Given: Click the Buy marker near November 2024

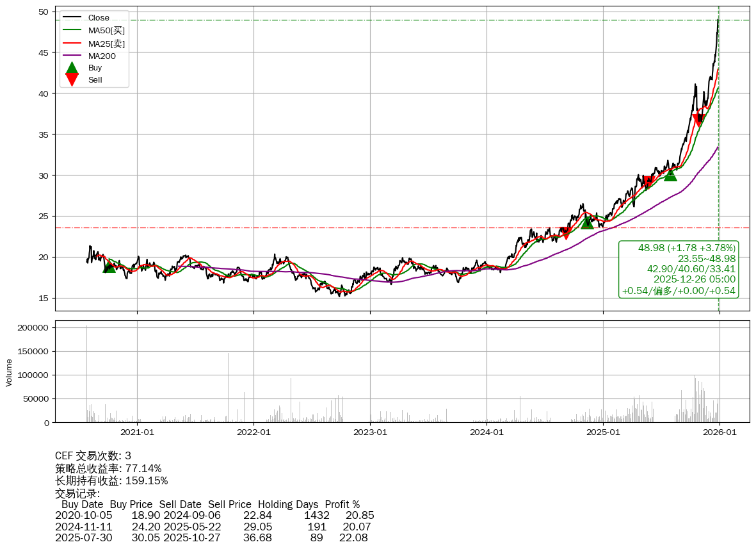Looking at the screenshot, I should (587, 222).
